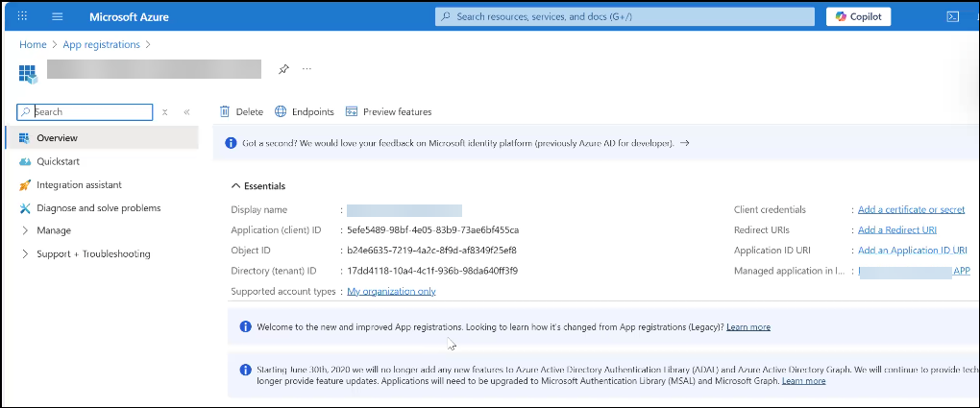This screenshot has height=408, width=980.
Task: Select the Object ID value
Action: pyautogui.click(x=432, y=251)
